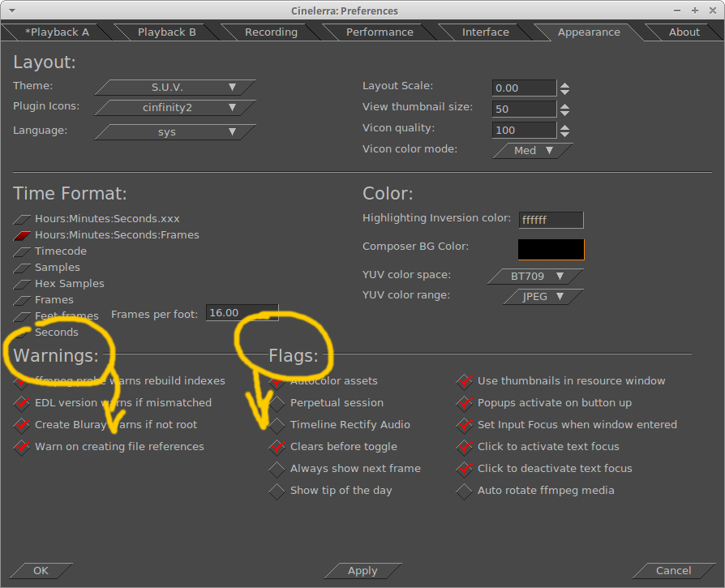This screenshot has width=725, height=588.
Task: Disable Warn on creating file references
Action: pos(22,447)
